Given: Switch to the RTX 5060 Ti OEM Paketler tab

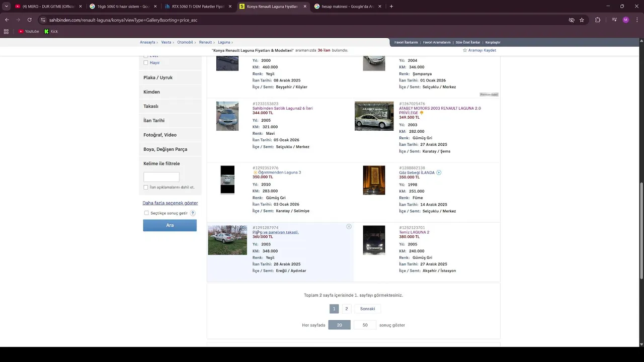Looking at the screenshot, I should point(198,7).
